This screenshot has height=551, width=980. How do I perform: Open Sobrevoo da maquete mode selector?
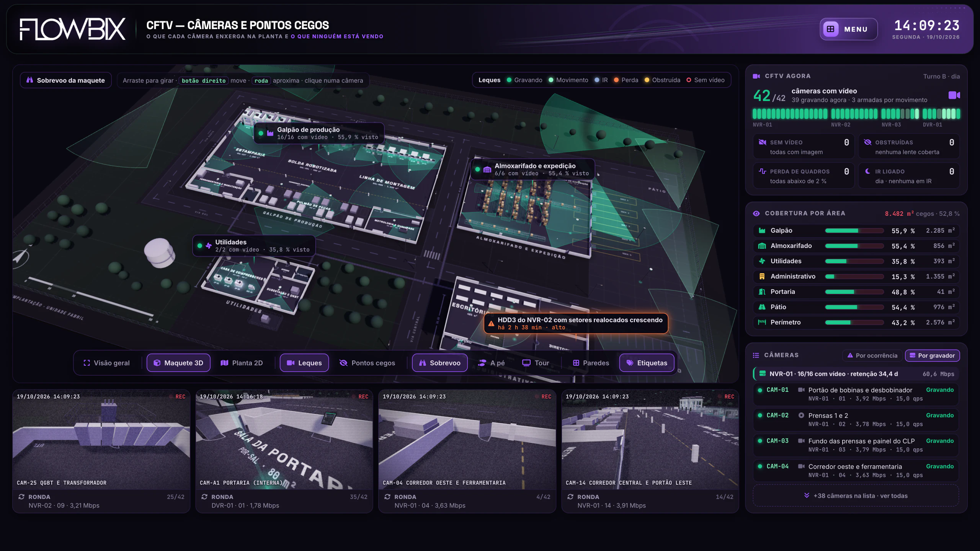tap(66, 80)
